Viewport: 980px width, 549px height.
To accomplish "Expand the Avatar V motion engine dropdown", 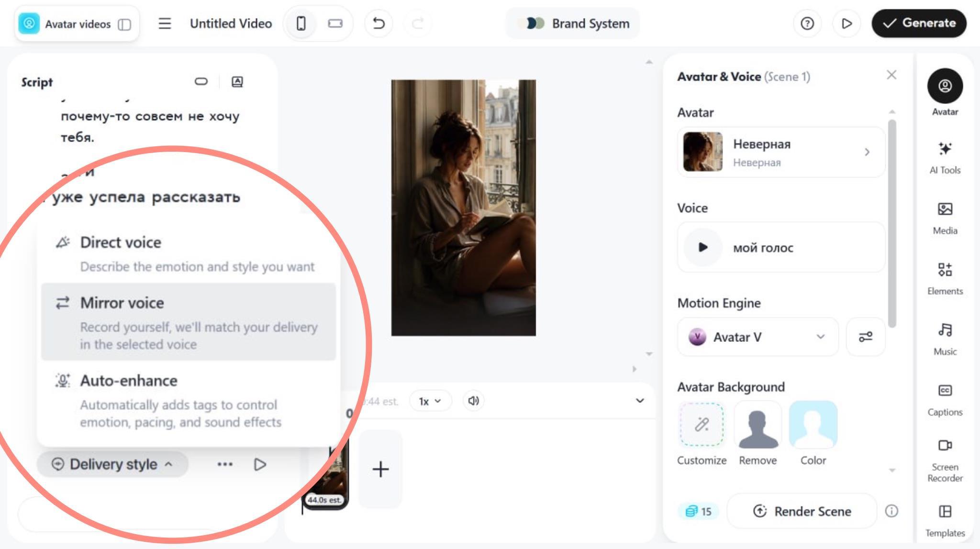I will [758, 337].
